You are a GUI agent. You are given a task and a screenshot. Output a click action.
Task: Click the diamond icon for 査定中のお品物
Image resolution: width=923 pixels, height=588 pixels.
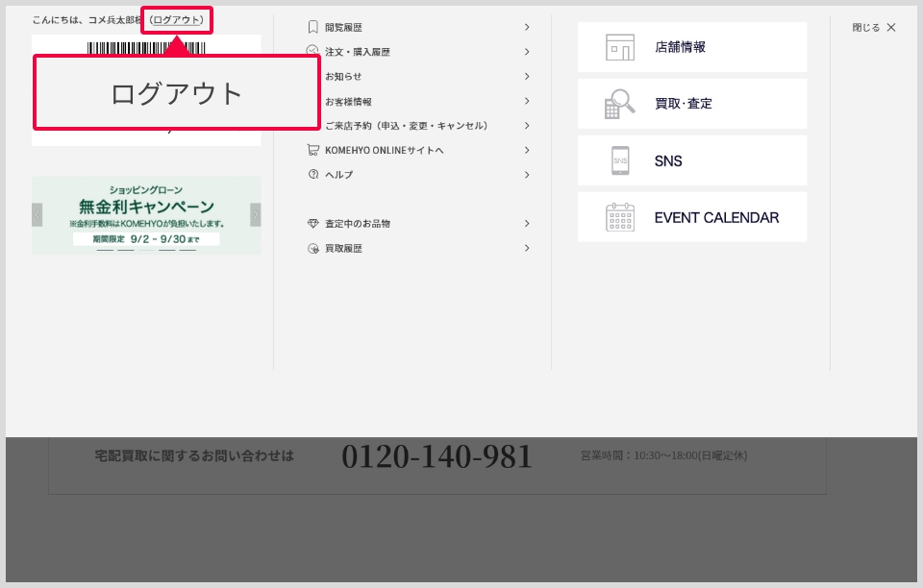tap(312, 224)
